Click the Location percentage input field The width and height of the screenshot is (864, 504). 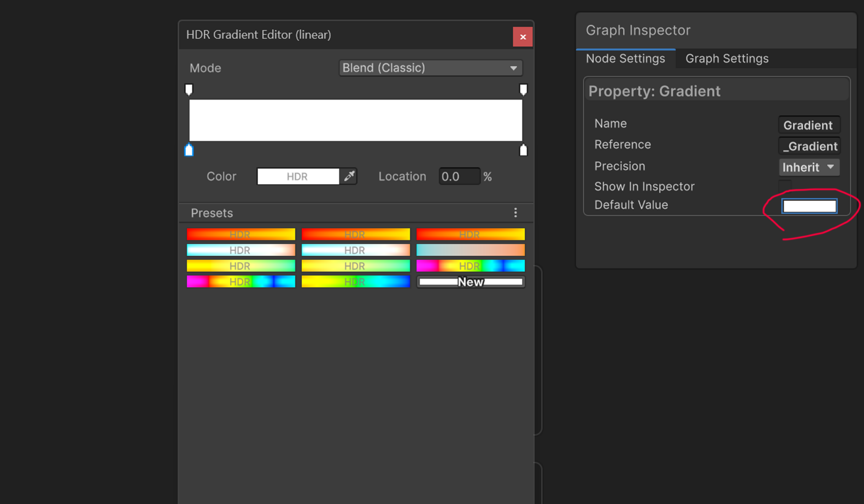(459, 176)
